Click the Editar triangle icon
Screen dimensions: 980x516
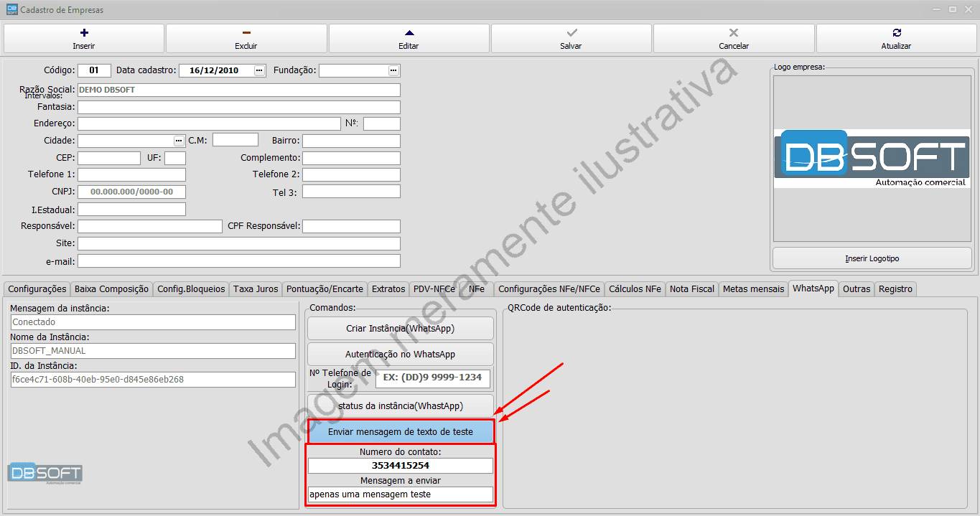coord(409,32)
